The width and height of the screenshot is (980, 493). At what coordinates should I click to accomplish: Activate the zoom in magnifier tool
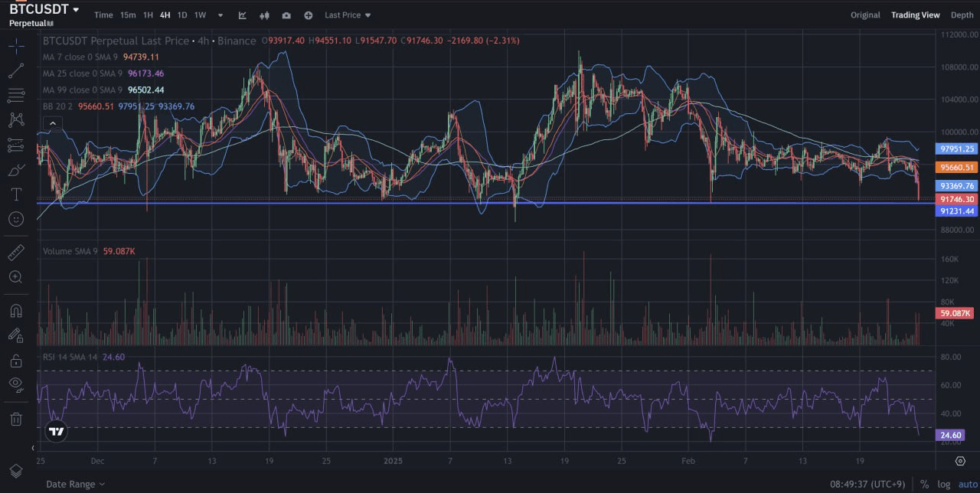point(16,276)
